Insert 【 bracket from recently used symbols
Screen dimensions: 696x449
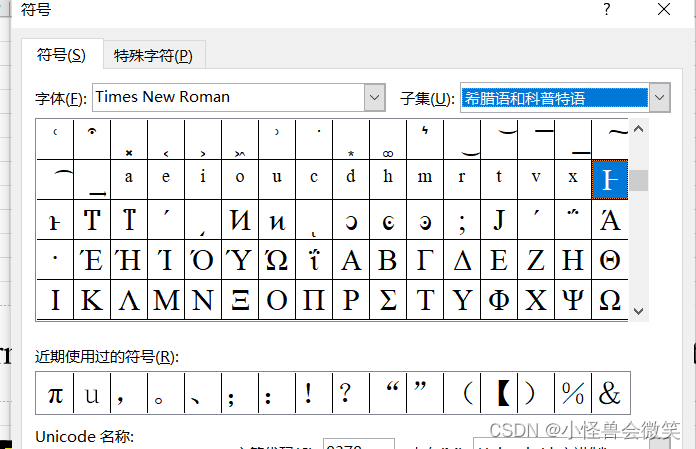click(499, 393)
